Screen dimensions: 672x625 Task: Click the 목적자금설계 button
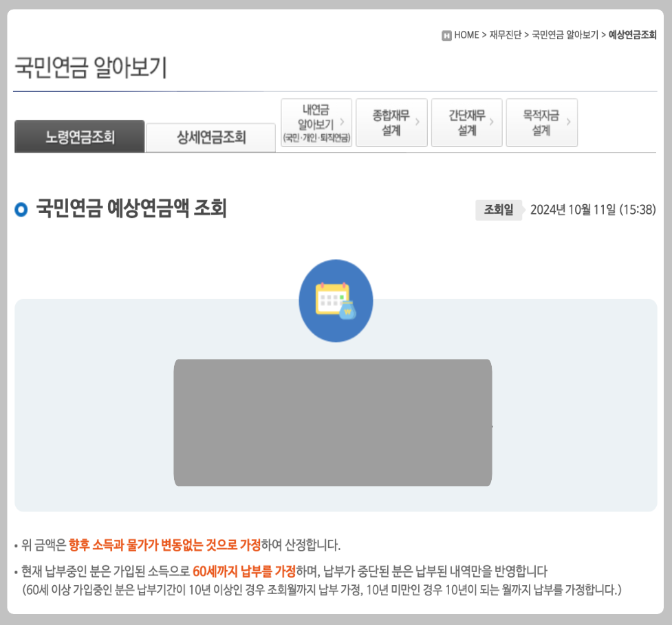541,122
